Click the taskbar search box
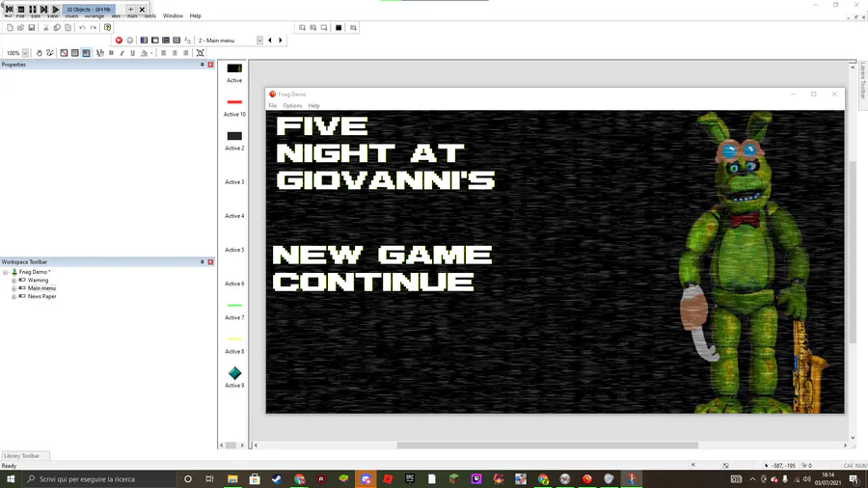This screenshot has height=488, width=868. tap(99, 479)
